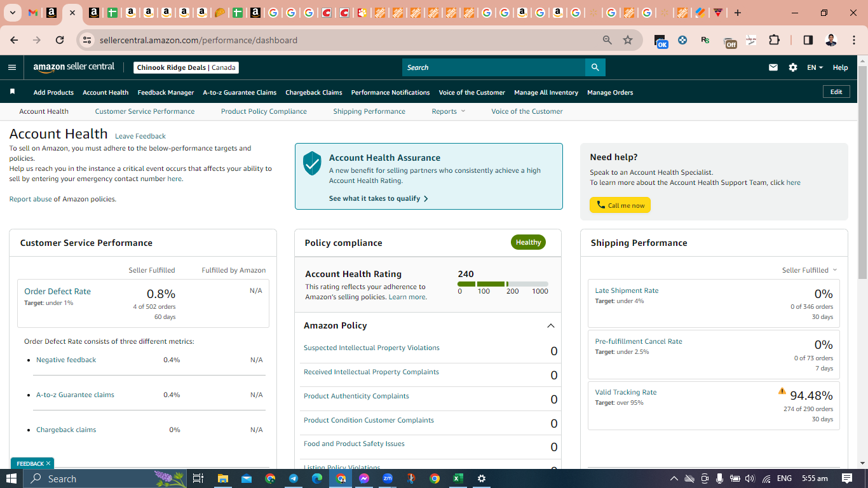The width and height of the screenshot is (868, 488).
Task: Open the Chrome profile avatar
Action: click(831, 40)
